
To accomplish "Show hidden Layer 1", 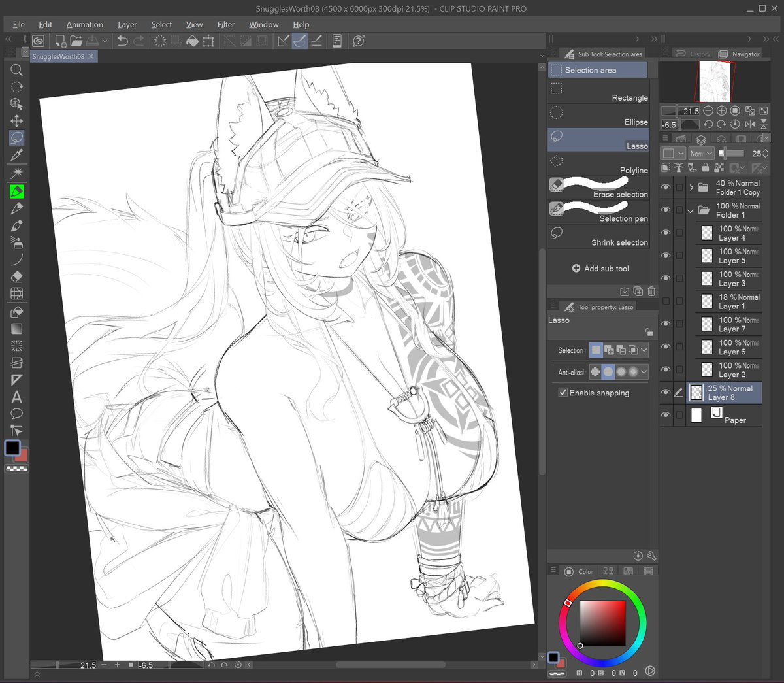I will tap(666, 301).
